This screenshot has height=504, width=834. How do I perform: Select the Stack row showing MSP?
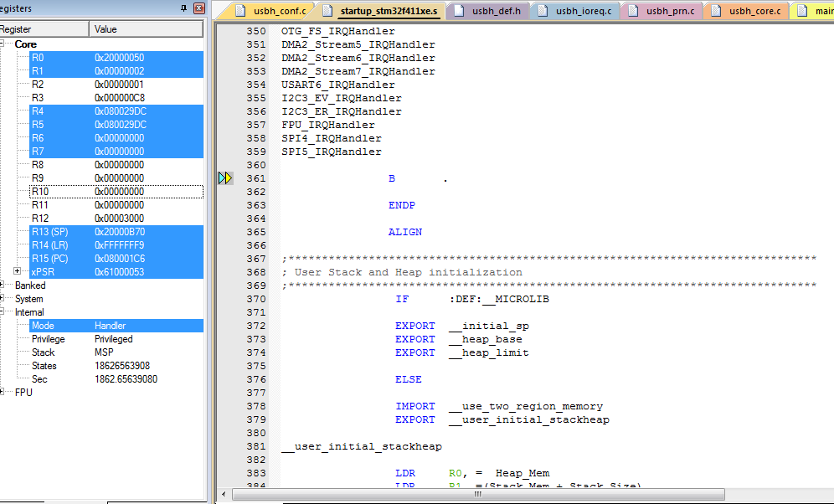[116, 352]
